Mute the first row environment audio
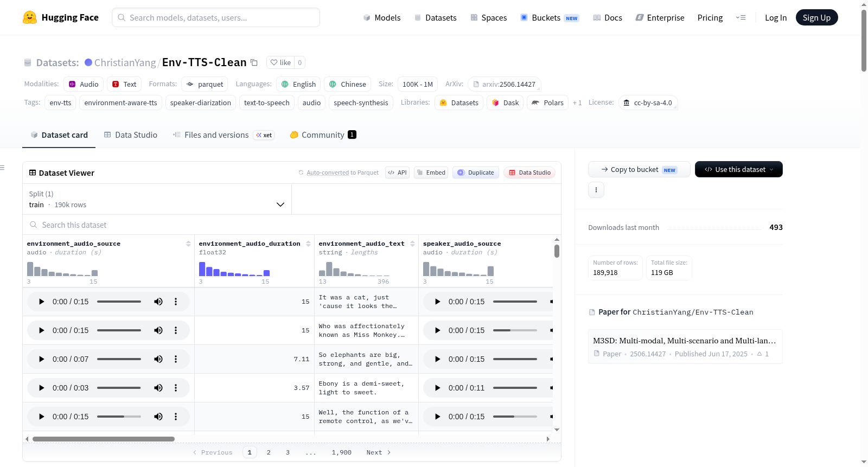Viewport: 868px width, 467px height. (158, 302)
